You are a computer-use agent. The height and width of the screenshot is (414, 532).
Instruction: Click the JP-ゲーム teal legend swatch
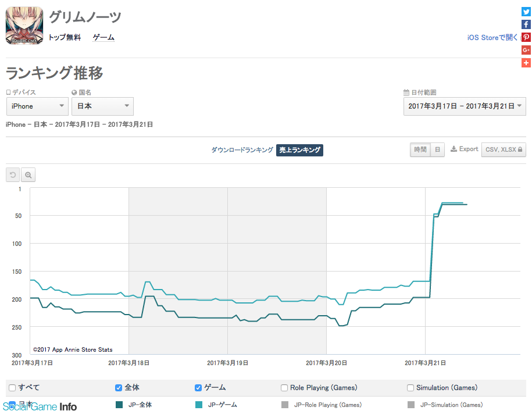pos(199,405)
